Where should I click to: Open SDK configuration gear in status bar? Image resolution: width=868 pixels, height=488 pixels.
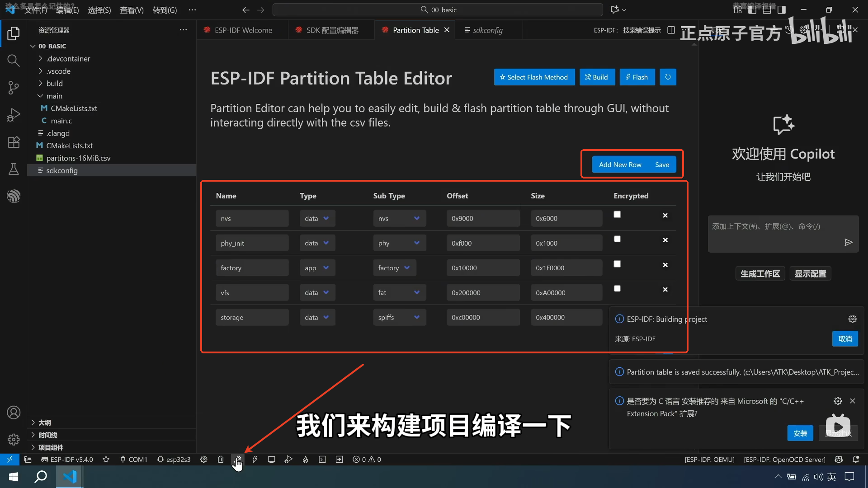tap(204, 460)
